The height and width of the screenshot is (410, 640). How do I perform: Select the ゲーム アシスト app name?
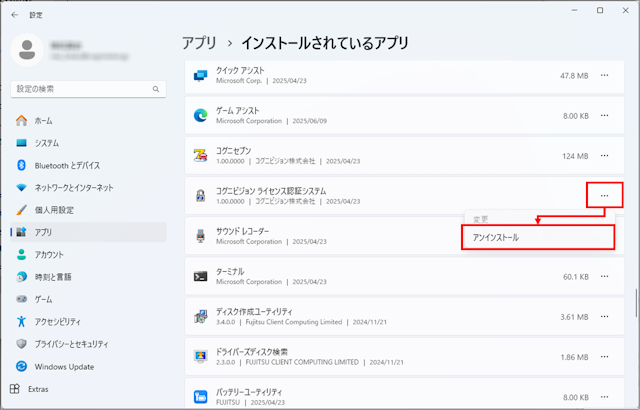pos(238,111)
